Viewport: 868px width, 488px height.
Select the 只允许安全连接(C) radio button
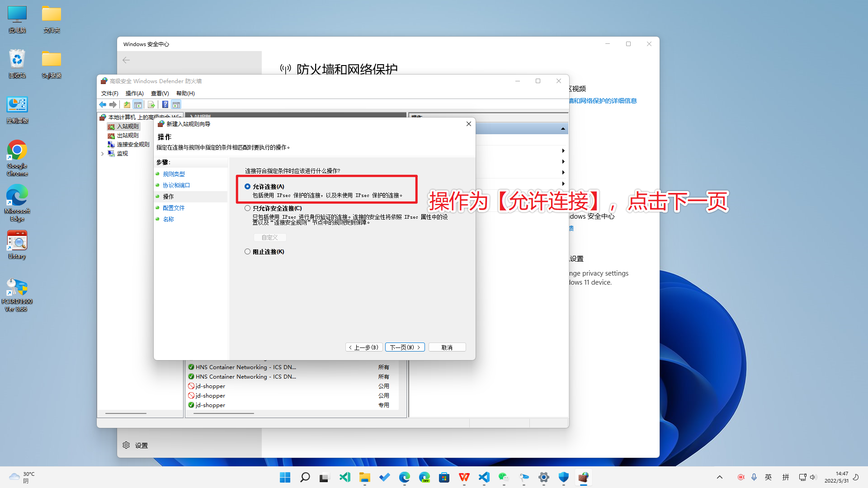tap(247, 208)
